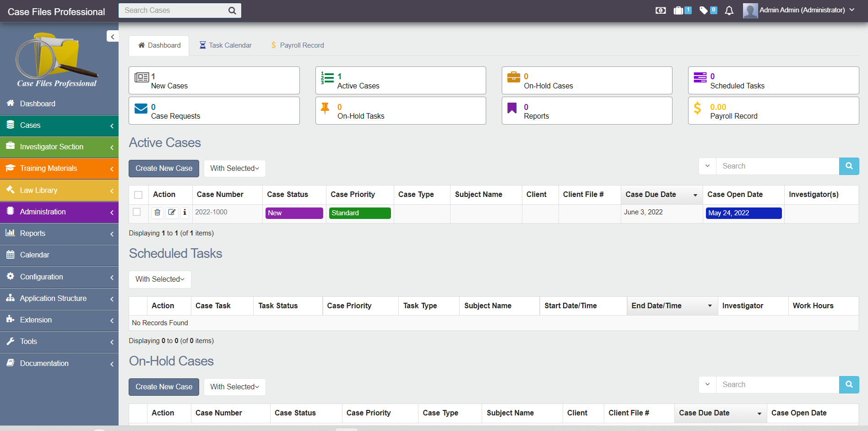Expand the Investigator Section sidebar menu
The height and width of the screenshot is (431, 868).
point(51,147)
